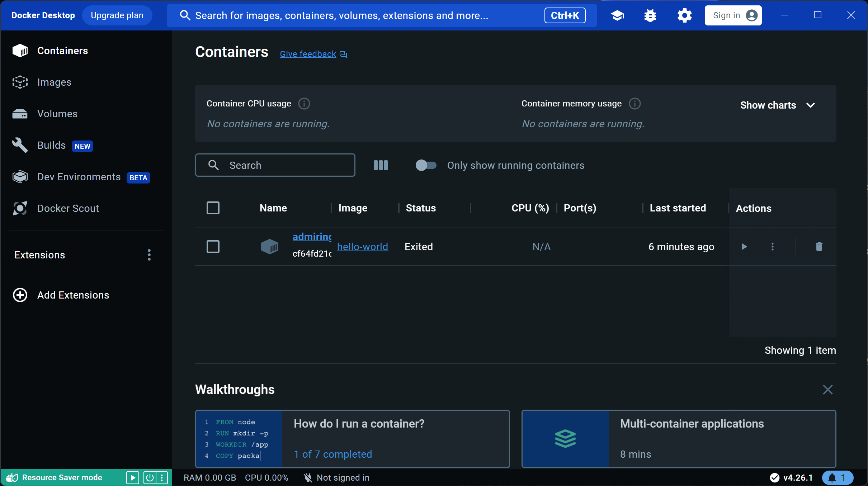Viewport: 868px width, 486px height.
Task: Go to Builds in the sidebar
Action: [x=51, y=145]
